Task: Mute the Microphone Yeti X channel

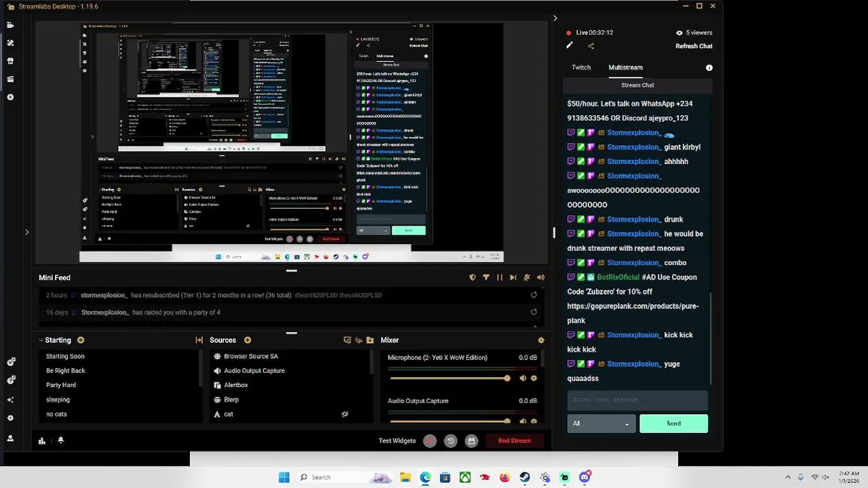Action: coord(523,378)
